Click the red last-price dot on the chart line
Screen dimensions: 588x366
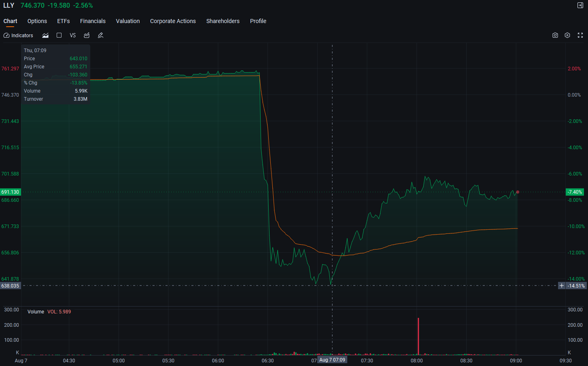pyautogui.click(x=518, y=192)
